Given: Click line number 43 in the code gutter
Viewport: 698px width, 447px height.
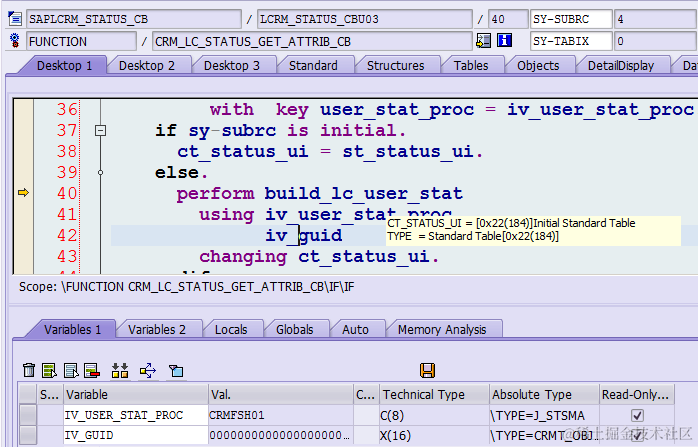Looking at the screenshot, I should tap(67, 256).
